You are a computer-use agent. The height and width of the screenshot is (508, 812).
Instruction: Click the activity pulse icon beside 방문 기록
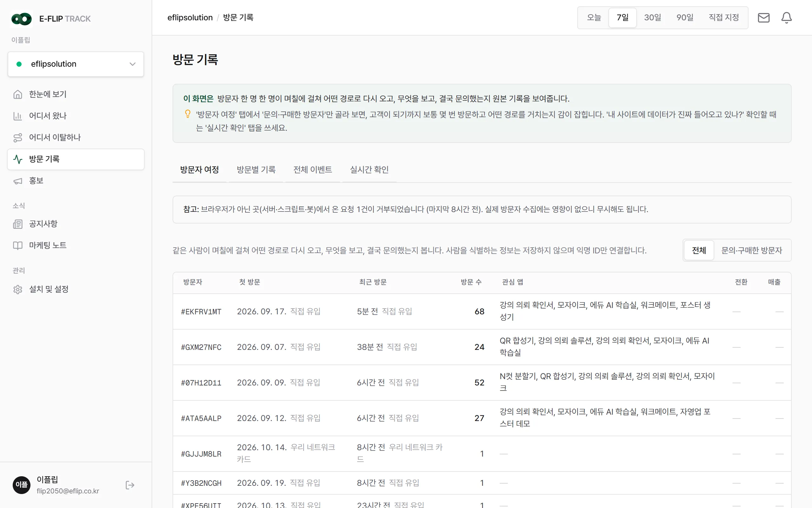(18, 159)
